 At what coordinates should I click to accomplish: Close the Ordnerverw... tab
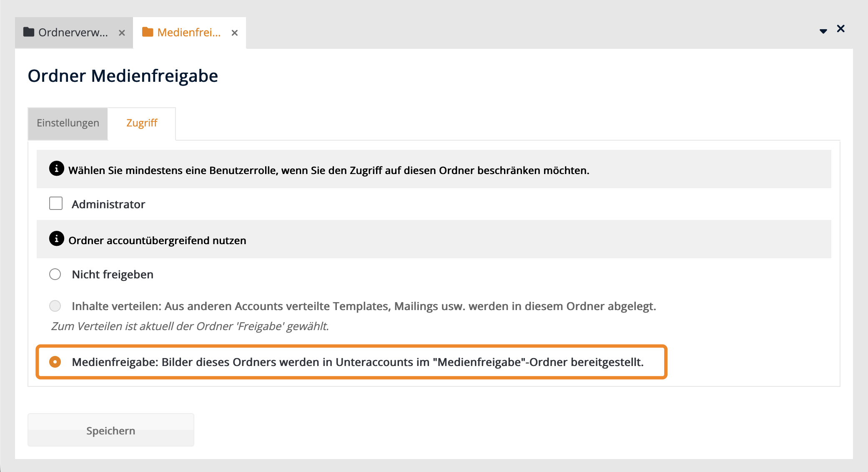pos(122,33)
